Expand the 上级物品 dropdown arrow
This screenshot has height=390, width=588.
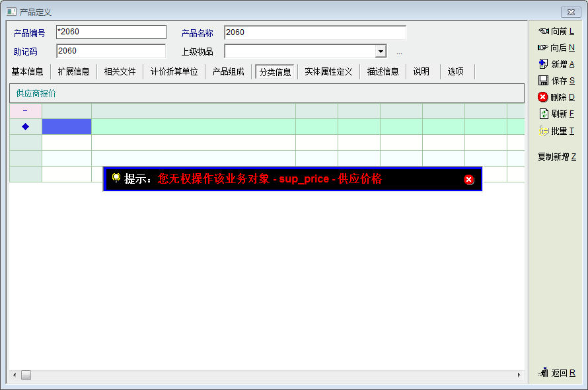[381, 52]
